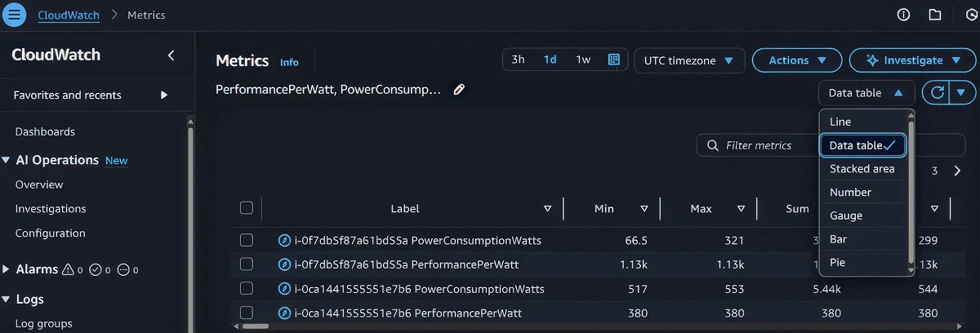Set time range to 1w
The width and height of the screenshot is (980, 333).
(x=583, y=60)
